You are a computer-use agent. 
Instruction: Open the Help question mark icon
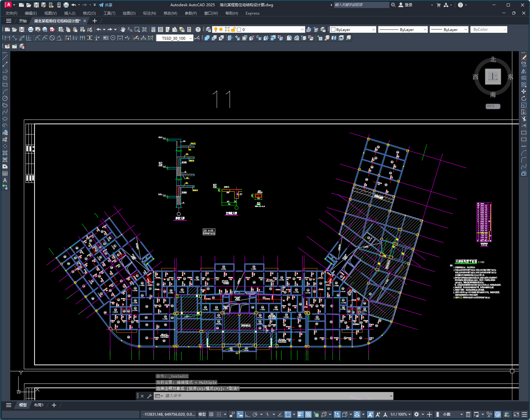point(198,29)
